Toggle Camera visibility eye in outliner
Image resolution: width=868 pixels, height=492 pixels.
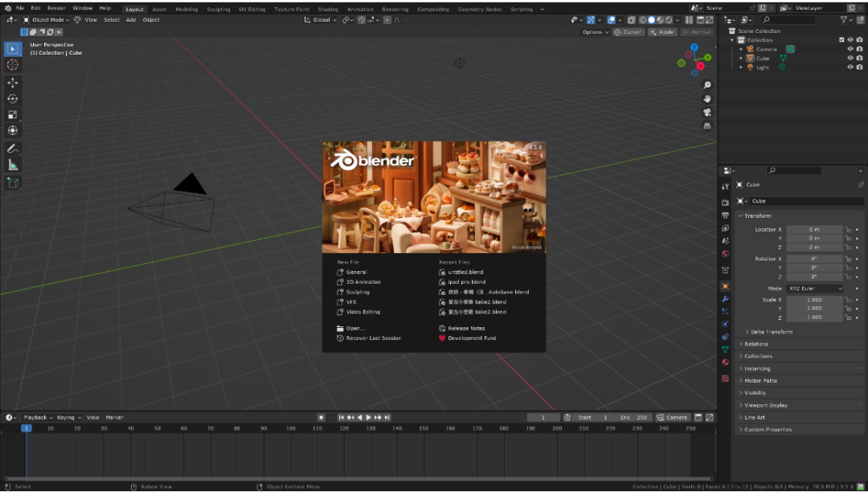850,49
